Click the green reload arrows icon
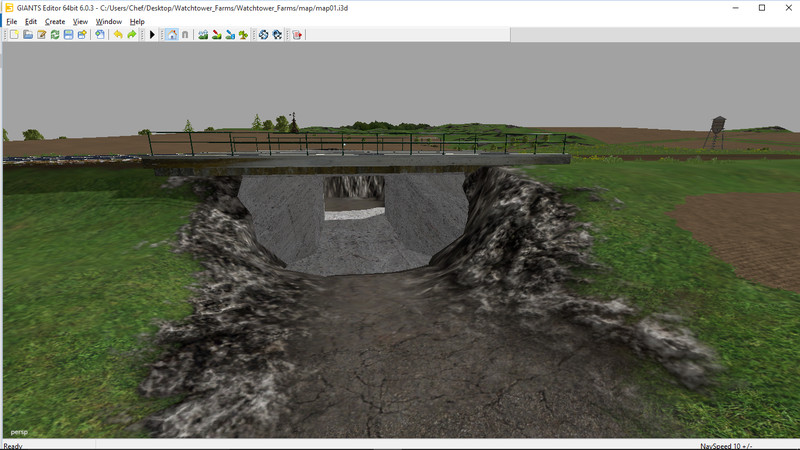This screenshot has height=450, width=800. [x=55, y=35]
